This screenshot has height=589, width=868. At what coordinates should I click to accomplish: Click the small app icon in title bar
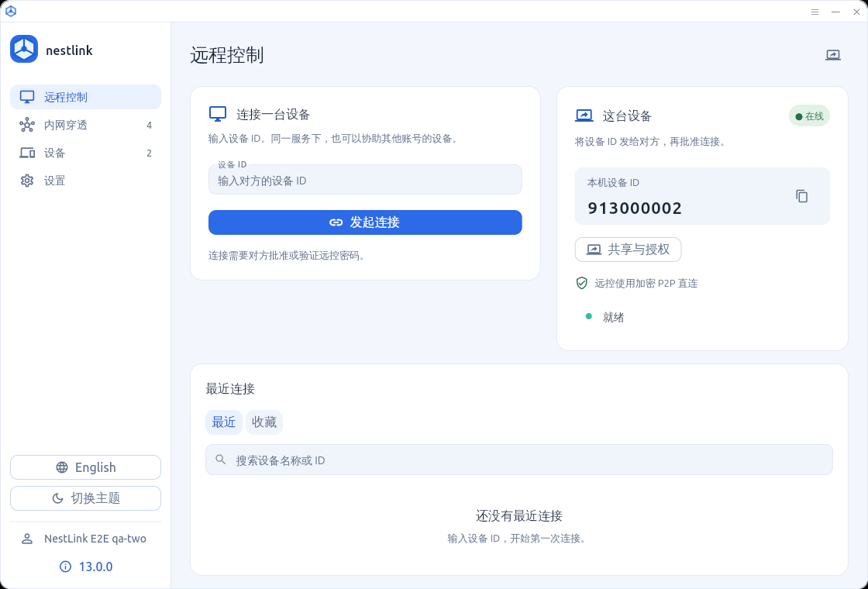[x=11, y=11]
